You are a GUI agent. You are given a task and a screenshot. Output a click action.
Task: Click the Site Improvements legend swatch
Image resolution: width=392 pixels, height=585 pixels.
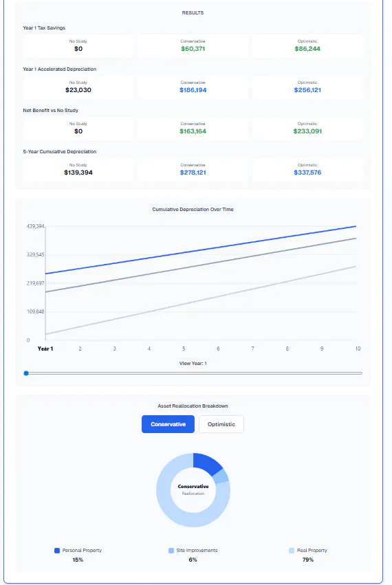[171, 551]
